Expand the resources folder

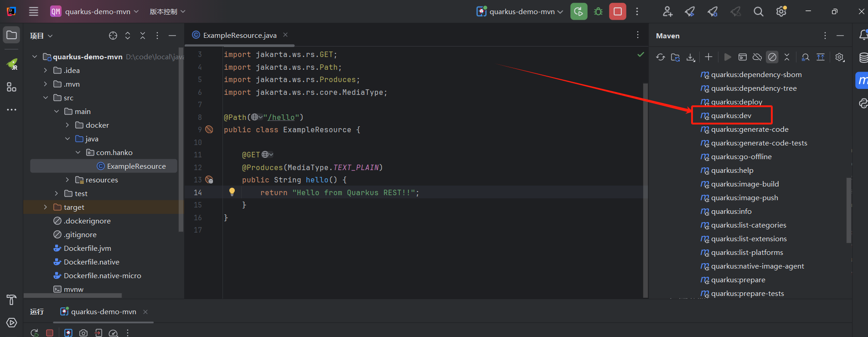coord(67,180)
